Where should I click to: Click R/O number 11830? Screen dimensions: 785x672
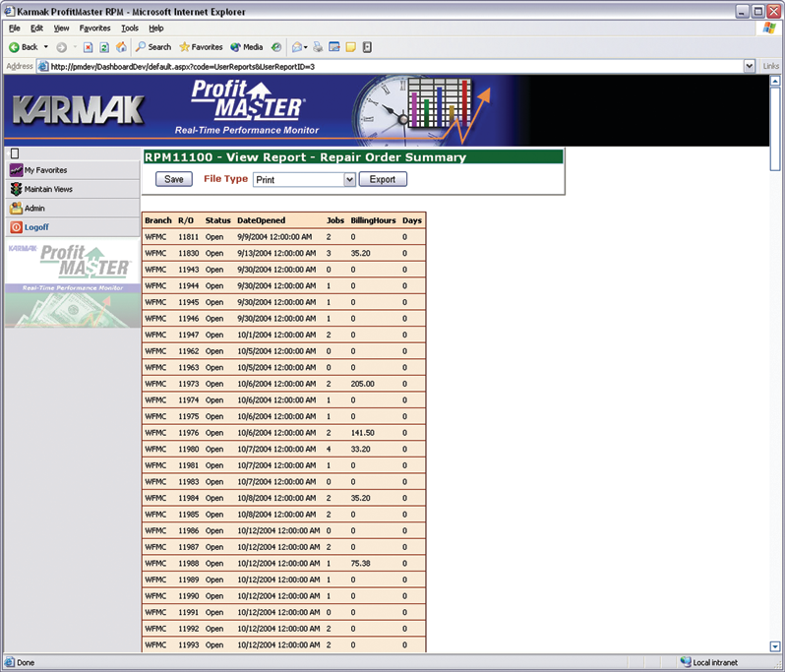(x=188, y=254)
